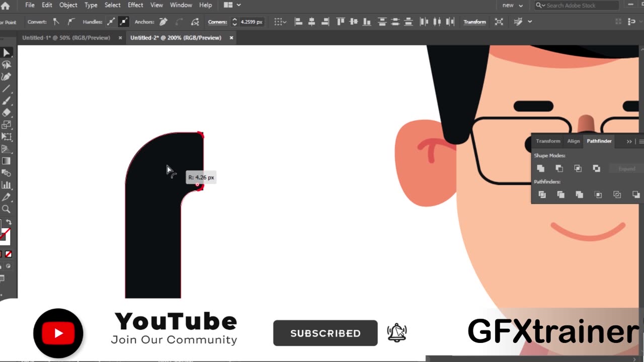Viewport: 644px width, 362px height.
Task: Switch to Untitled-1 document tab
Action: pos(66,38)
